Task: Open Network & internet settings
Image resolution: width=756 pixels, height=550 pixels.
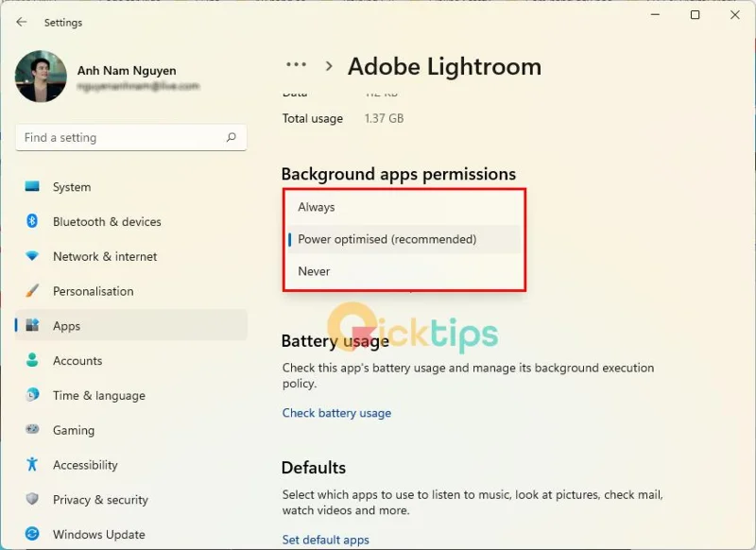Action: (131, 256)
